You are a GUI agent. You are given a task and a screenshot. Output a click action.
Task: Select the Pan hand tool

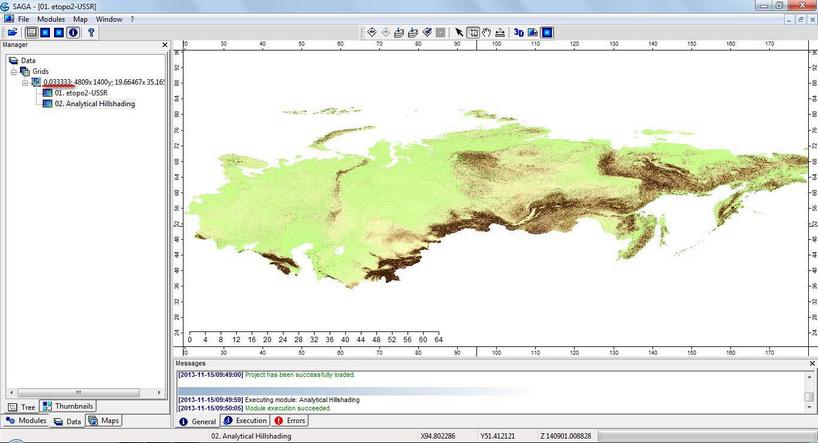486,32
